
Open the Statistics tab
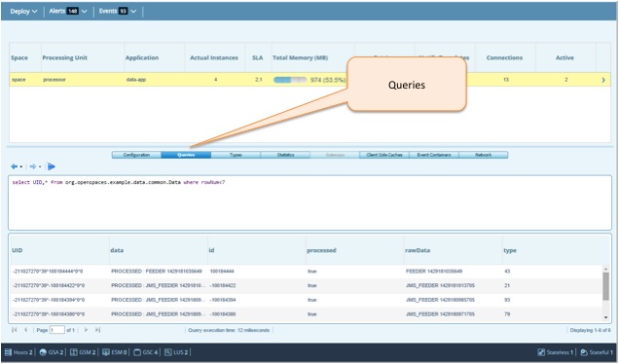[x=285, y=155]
